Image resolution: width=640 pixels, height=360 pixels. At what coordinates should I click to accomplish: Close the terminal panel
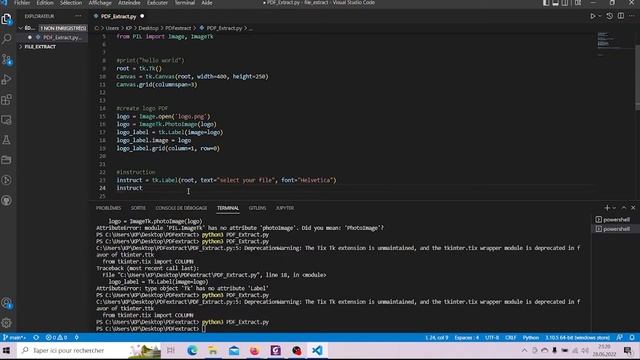(633, 208)
